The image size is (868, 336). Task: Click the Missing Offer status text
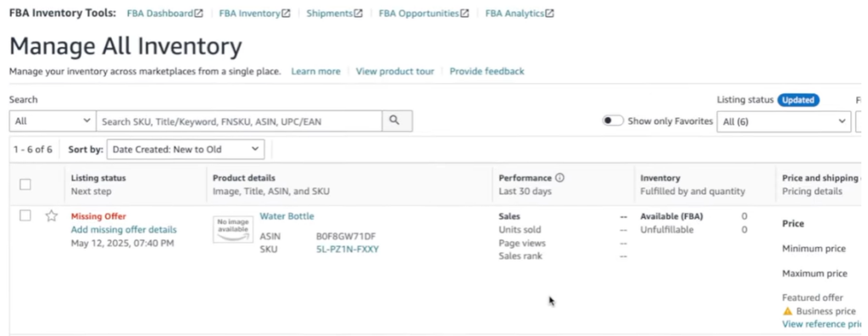pos(98,216)
